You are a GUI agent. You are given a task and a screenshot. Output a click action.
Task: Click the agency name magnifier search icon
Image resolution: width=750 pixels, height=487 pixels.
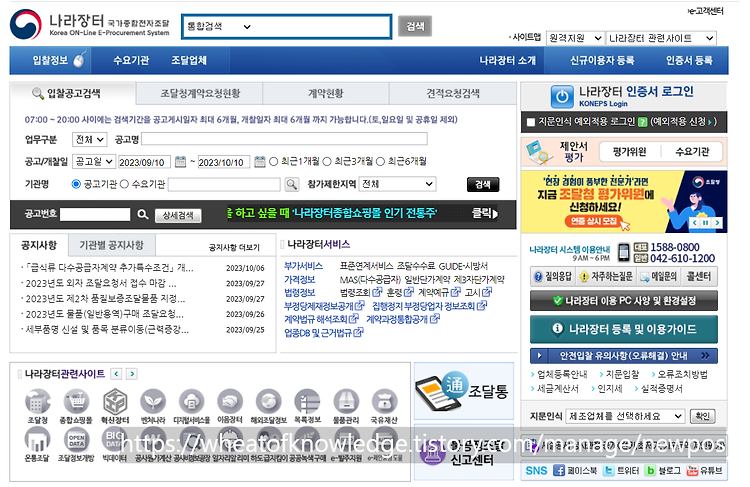pyautogui.click(x=291, y=184)
